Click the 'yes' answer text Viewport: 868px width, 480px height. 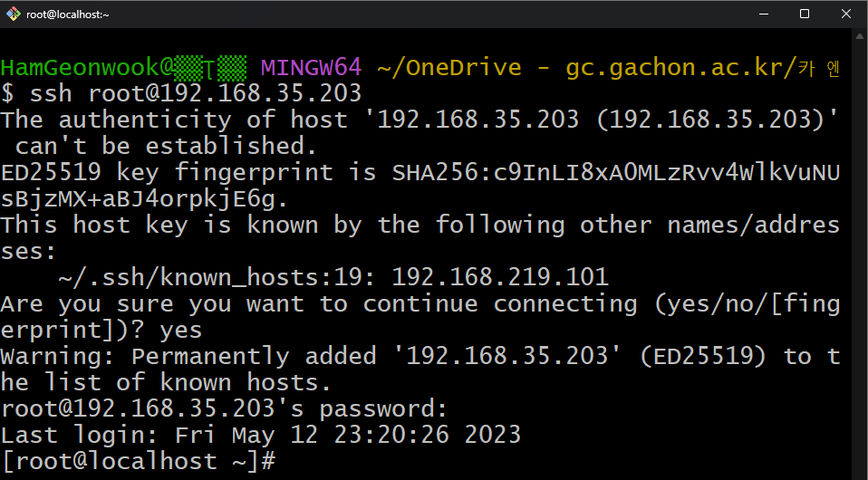coord(181,331)
